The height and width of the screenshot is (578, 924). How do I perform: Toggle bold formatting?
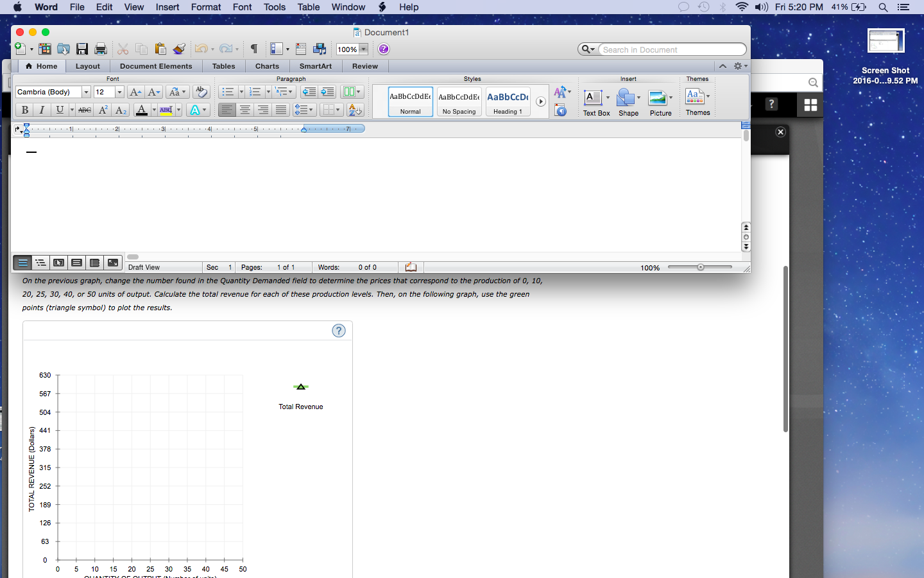coord(24,110)
